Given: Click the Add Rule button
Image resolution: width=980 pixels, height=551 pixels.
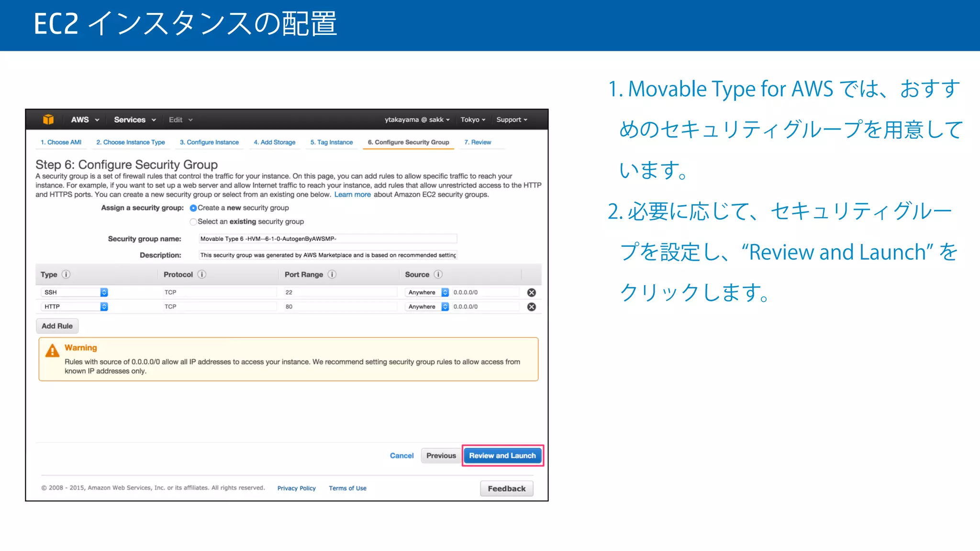Looking at the screenshot, I should (x=57, y=326).
